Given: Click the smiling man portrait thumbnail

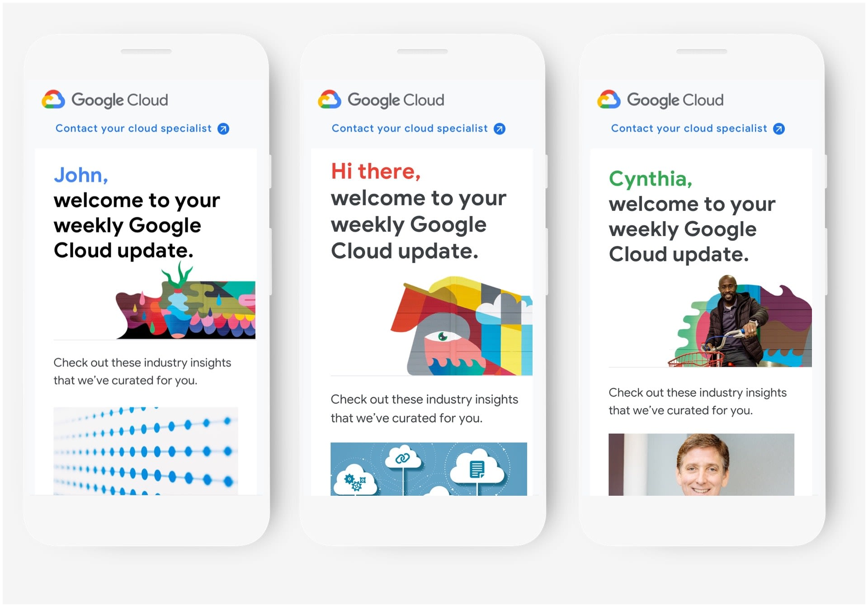Looking at the screenshot, I should (701, 465).
